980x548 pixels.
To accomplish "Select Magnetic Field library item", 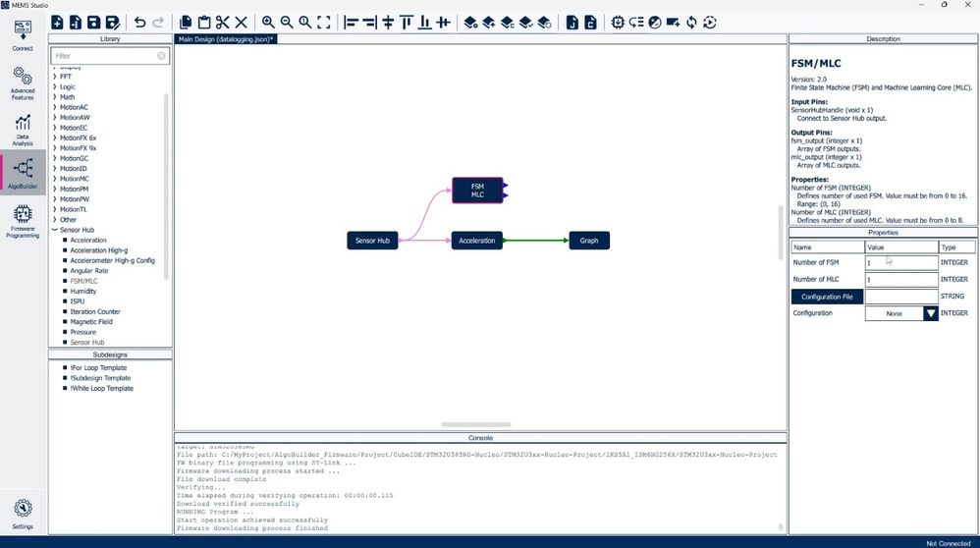I will coord(91,322).
